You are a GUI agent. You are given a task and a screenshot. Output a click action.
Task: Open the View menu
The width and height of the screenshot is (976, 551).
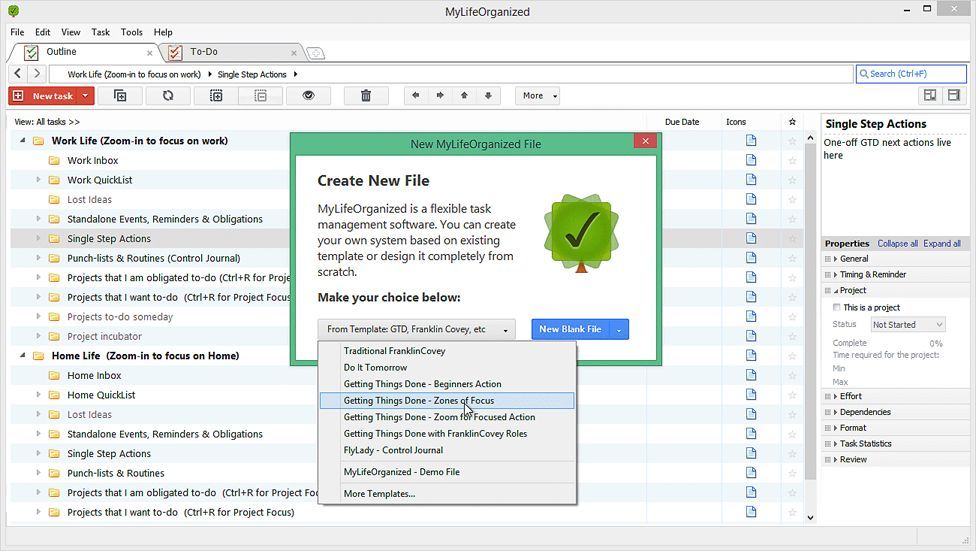tap(70, 32)
